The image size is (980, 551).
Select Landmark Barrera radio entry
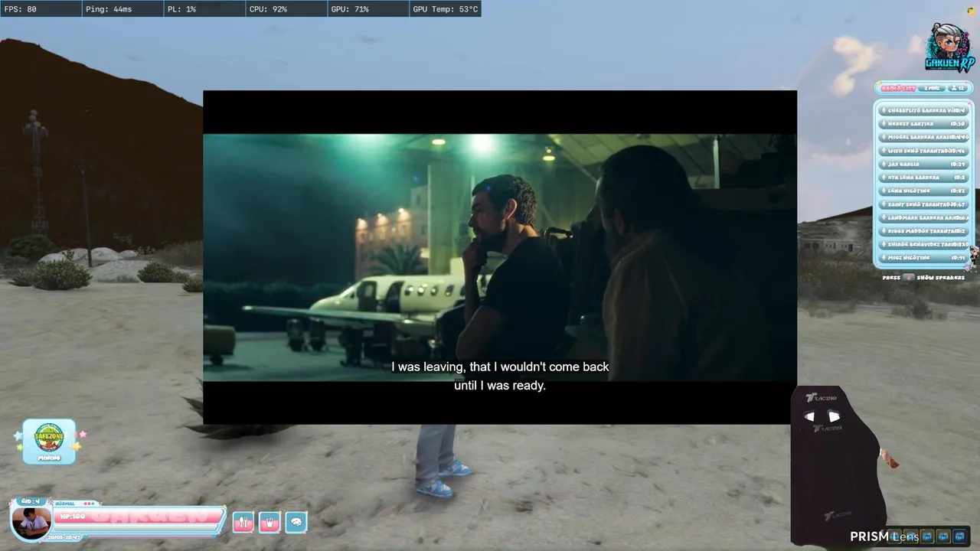pyautogui.click(x=924, y=217)
